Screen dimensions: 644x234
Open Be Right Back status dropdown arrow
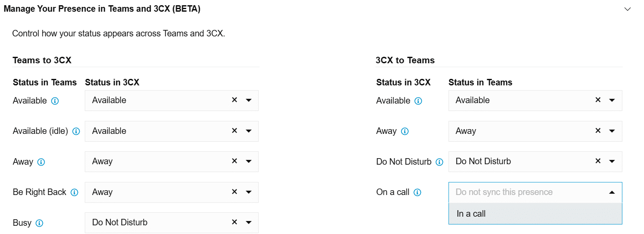[x=249, y=192]
